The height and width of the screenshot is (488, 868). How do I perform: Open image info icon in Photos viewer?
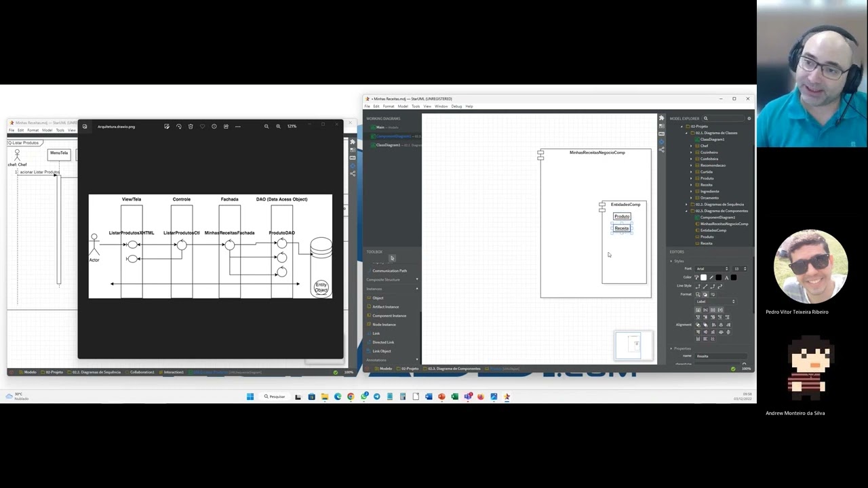click(x=214, y=126)
